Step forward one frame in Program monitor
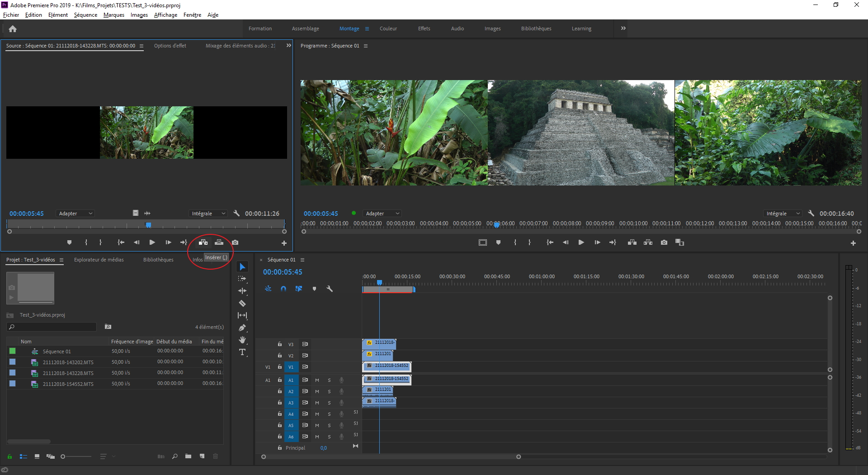The image size is (868, 475). coord(597,242)
